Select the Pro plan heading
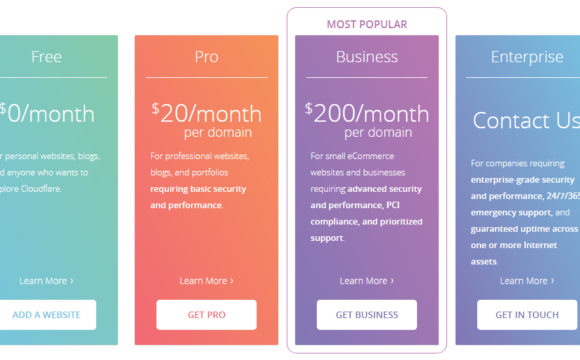The height and width of the screenshot is (360, 580). coord(206,57)
